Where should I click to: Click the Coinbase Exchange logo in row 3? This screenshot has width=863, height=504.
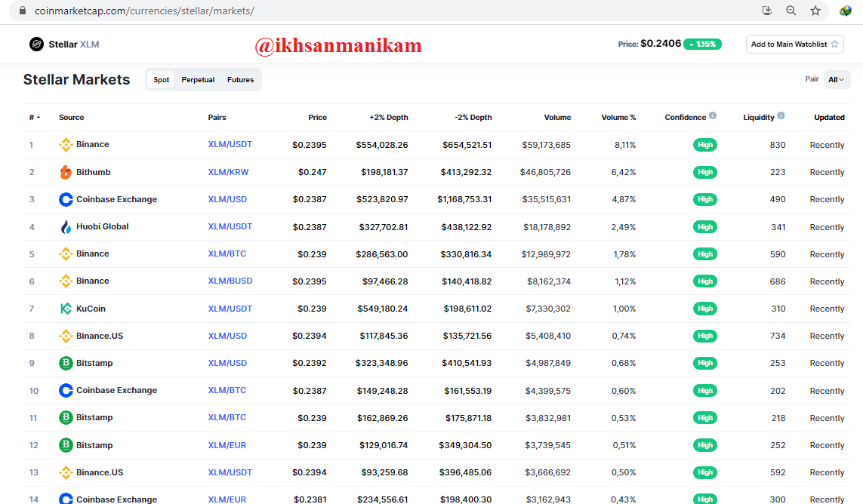(66, 199)
